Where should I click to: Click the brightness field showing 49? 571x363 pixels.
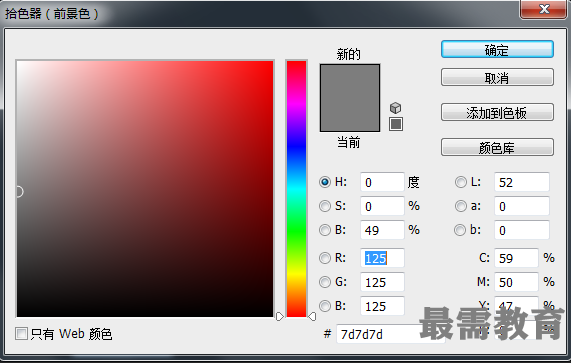(x=382, y=230)
